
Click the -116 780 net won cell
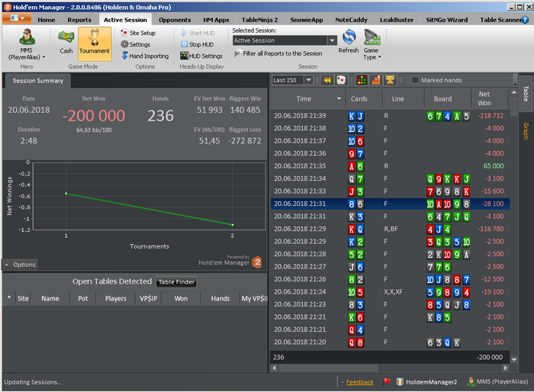(491, 229)
